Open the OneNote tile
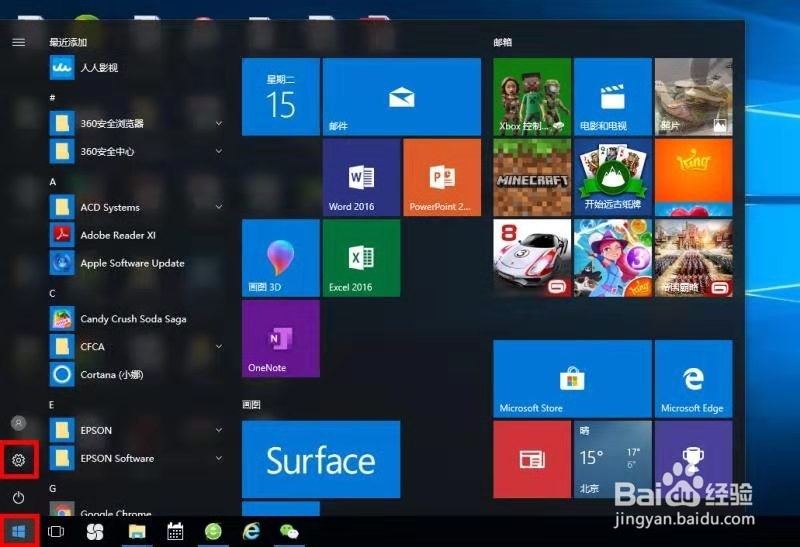Screen dimensions: 800x547 (x=281, y=338)
